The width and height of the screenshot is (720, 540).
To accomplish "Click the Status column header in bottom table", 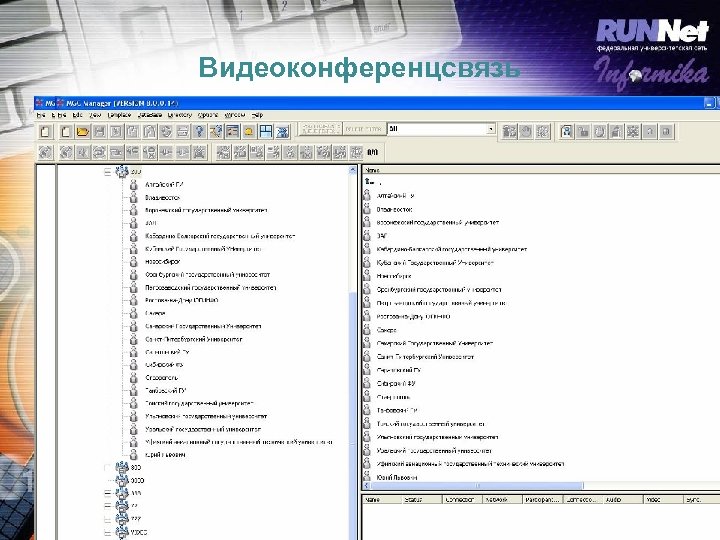I will [422, 500].
